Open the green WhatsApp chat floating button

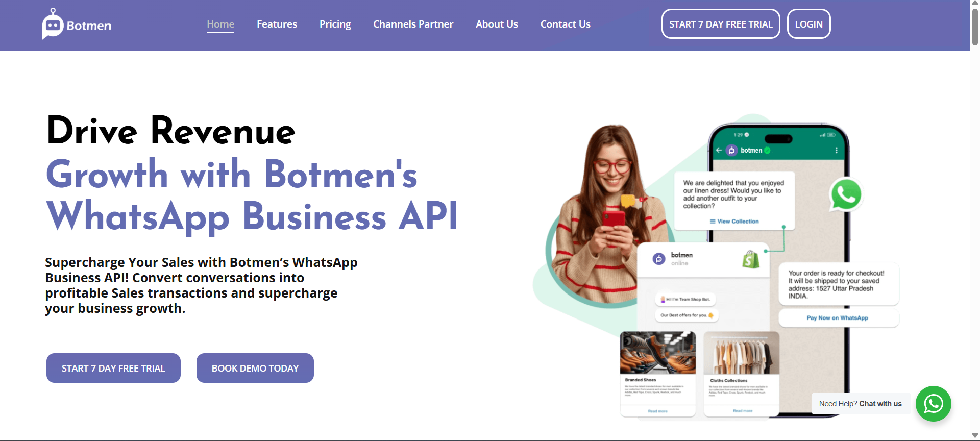(933, 404)
